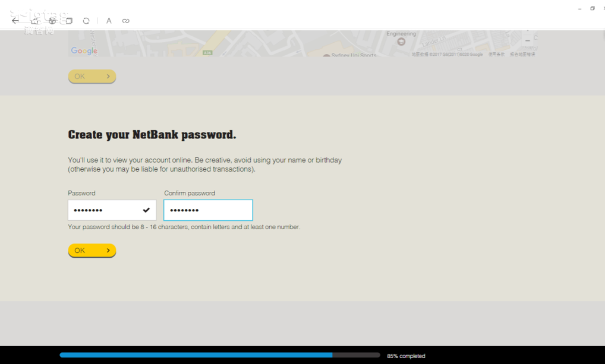
Task: Click the 'Password' field label
Action: (x=81, y=193)
